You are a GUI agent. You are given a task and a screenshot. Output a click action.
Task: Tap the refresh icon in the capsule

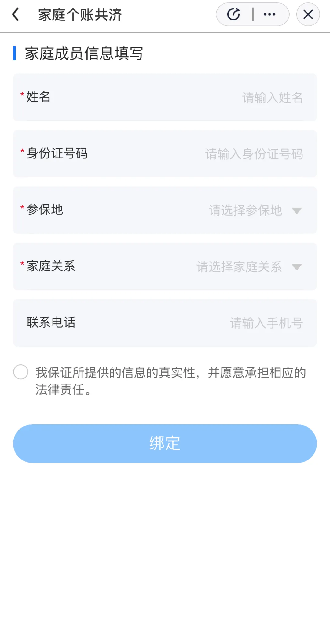(234, 14)
